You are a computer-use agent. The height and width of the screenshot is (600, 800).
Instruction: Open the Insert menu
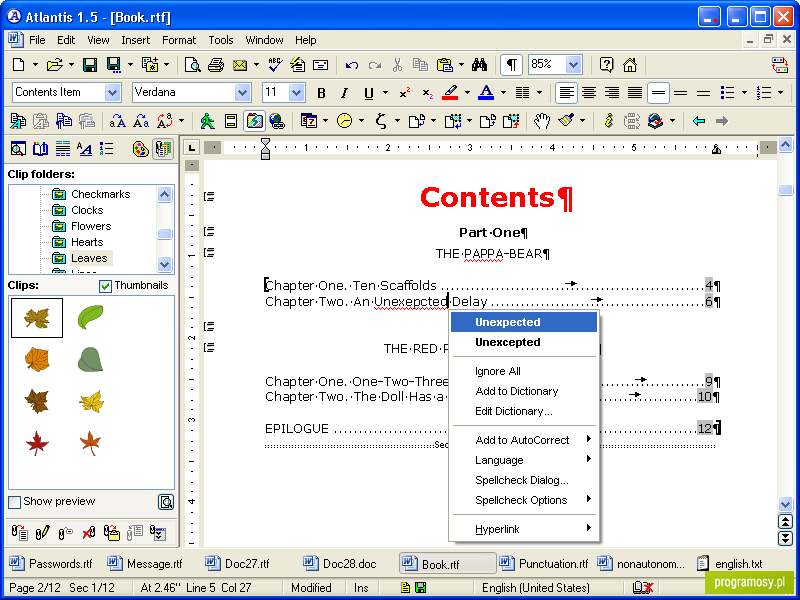pos(135,40)
